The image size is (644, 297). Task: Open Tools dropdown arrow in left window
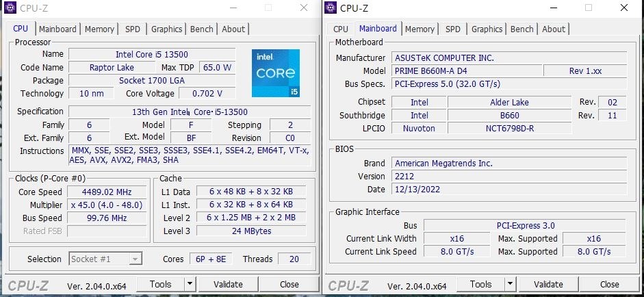(190, 284)
